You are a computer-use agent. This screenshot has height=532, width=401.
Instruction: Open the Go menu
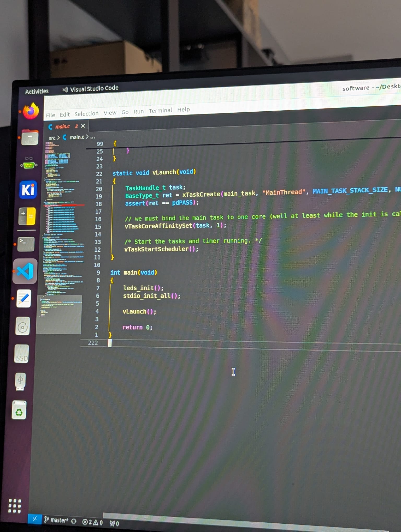click(x=125, y=112)
